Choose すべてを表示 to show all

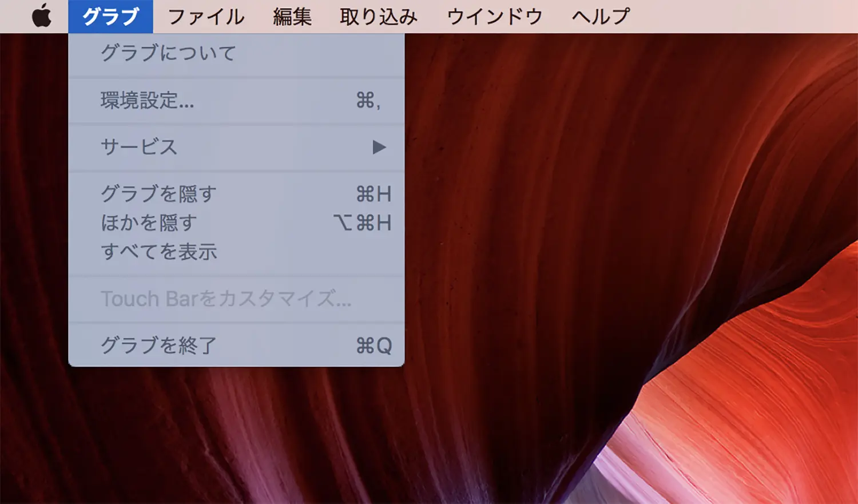point(158,252)
